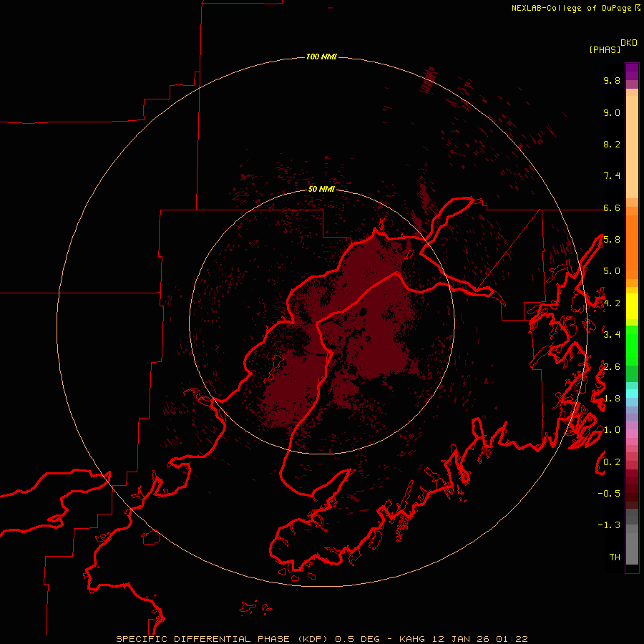Click the 5.0 scale label
The image size is (644, 644).
pyautogui.click(x=612, y=271)
